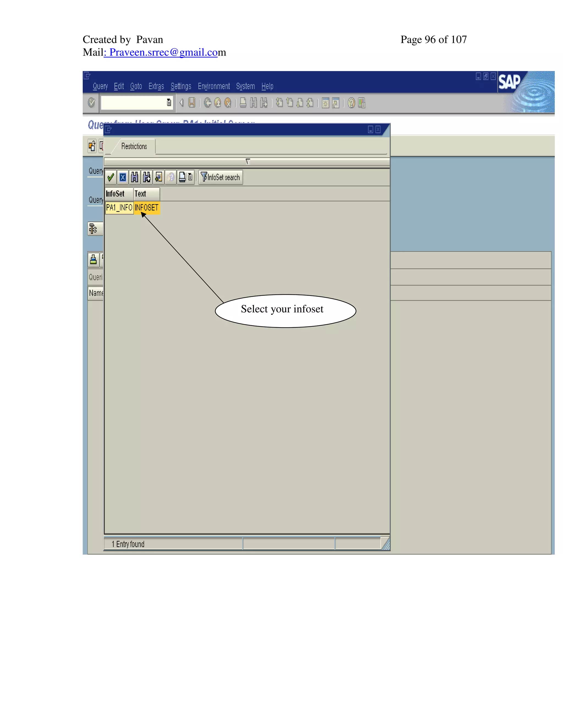Close the InfoSet selection dialog
This screenshot has height=728, width=563.
(378, 129)
